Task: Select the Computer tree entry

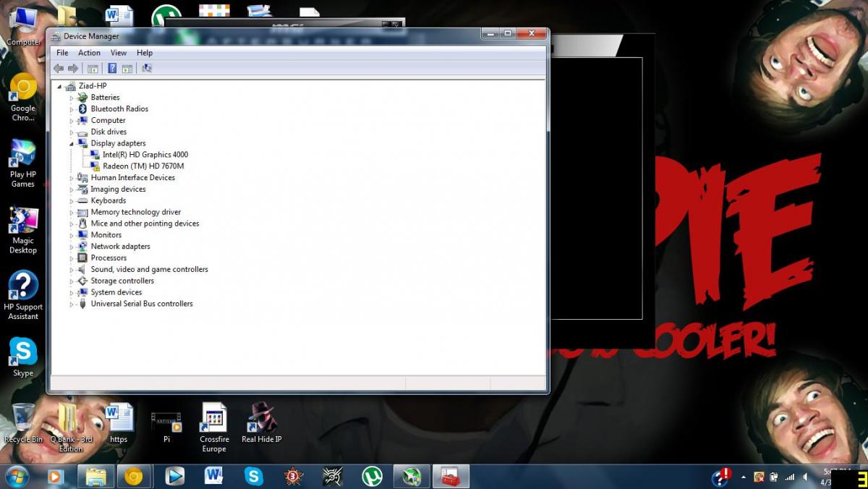Action: (108, 120)
